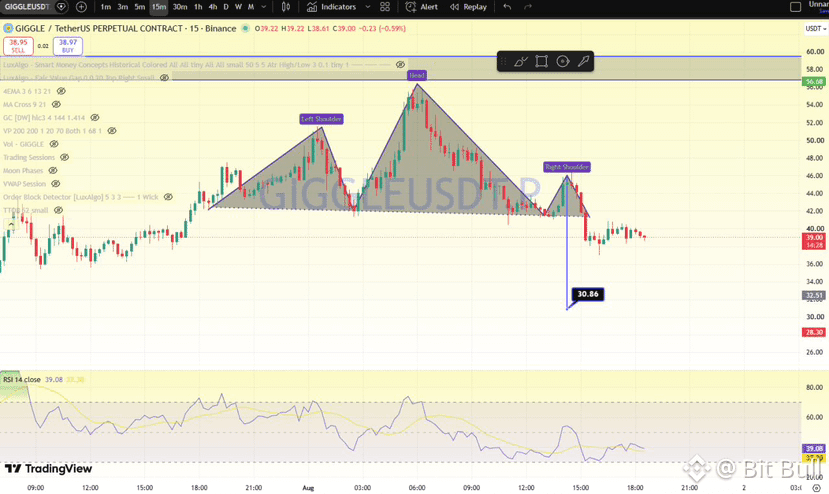Click the 28.30 red price axis label
This screenshot has width=829, height=494.
tap(814, 332)
